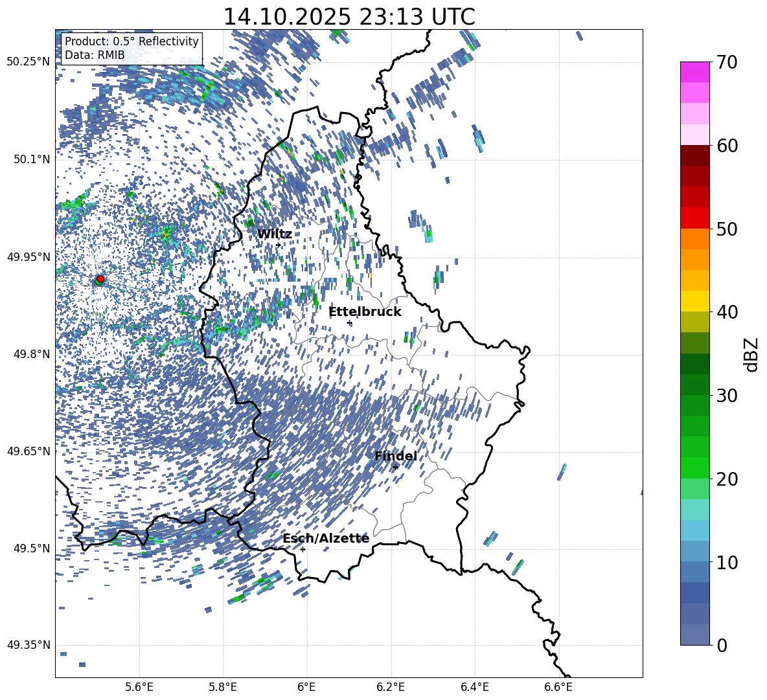The width and height of the screenshot is (767, 700).
Task: Click the dBZ colorbar axis label
Action: click(752, 354)
